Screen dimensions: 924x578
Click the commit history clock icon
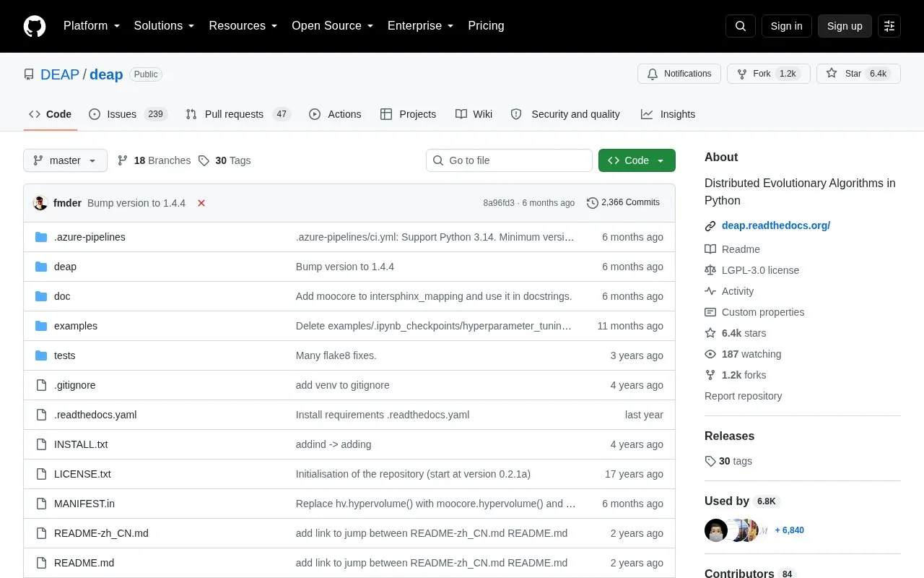point(593,203)
